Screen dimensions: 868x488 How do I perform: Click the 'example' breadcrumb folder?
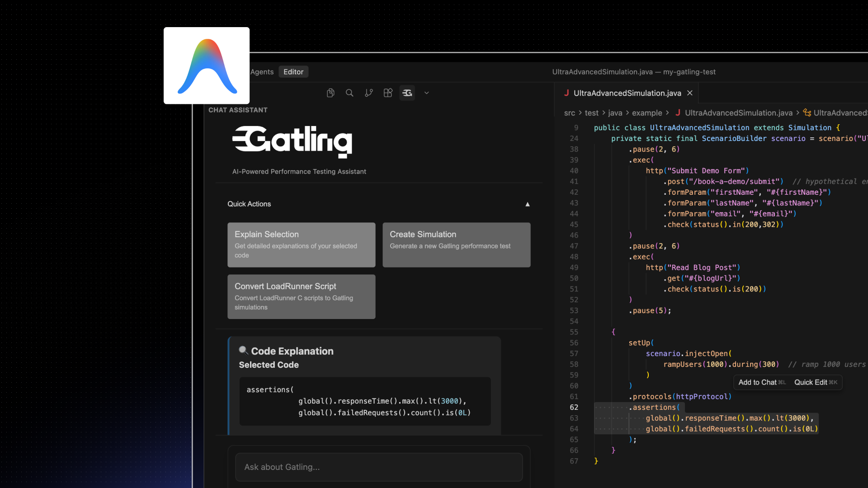click(x=646, y=113)
